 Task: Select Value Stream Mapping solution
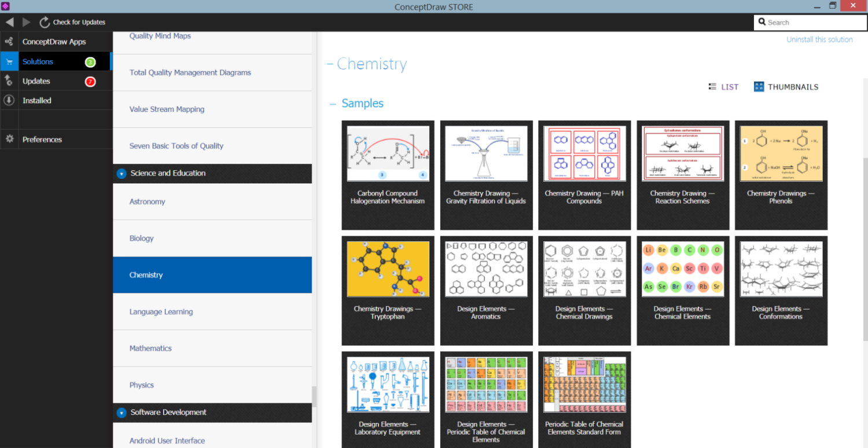(x=212, y=109)
